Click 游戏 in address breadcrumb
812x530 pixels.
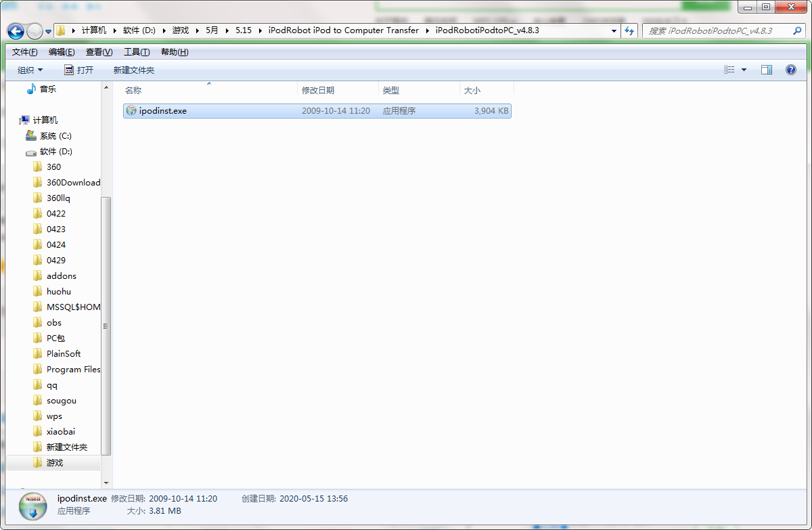pyautogui.click(x=181, y=30)
